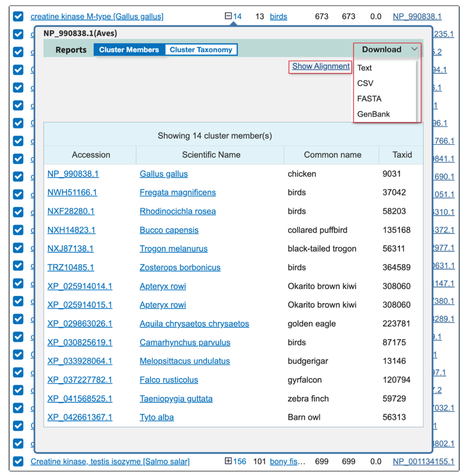This screenshot has height=476, width=468.
Task: Click the Show Alignment link
Action: [321, 66]
